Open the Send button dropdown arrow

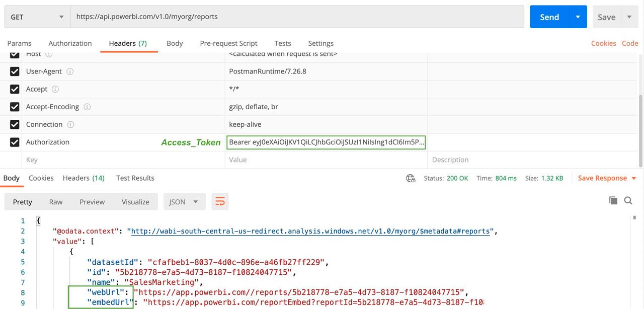[x=578, y=17]
